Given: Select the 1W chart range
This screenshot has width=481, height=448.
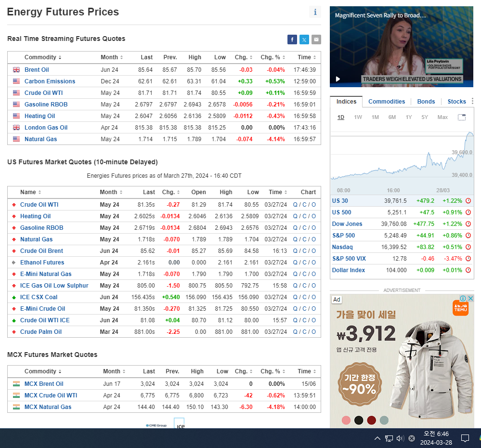Looking at the screenshot, I should pyautogui.click(x=358, y=117).
